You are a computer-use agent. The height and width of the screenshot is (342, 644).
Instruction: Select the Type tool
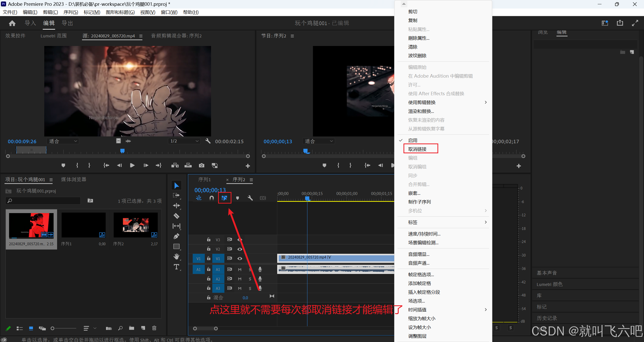pyautogui.click(x=176, y=267)
